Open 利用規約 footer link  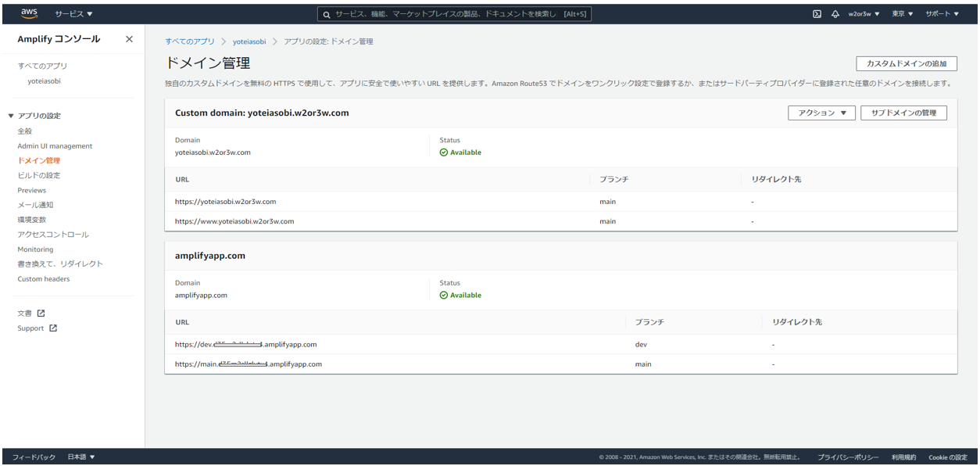point(903,457)
